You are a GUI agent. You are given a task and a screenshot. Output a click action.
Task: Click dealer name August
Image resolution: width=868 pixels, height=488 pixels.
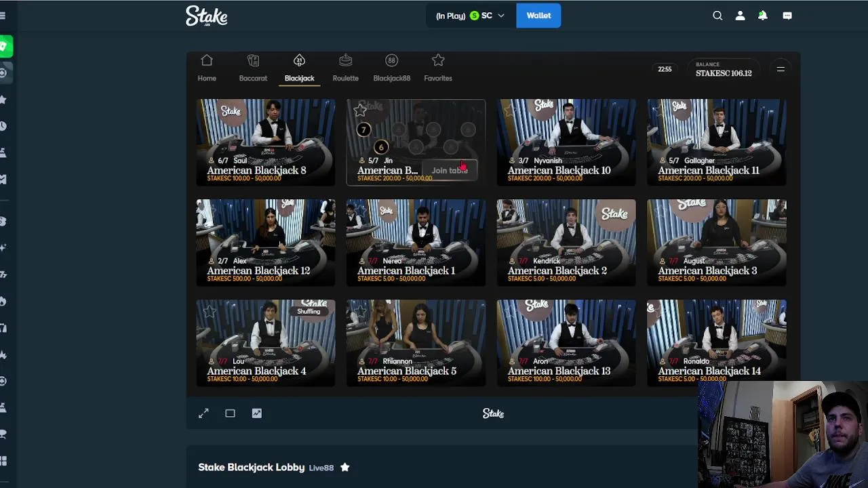point(694,261)
